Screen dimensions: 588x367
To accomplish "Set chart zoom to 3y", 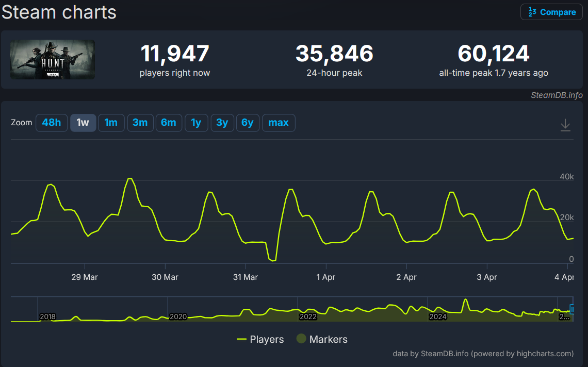I will click(x=222, y=123).
